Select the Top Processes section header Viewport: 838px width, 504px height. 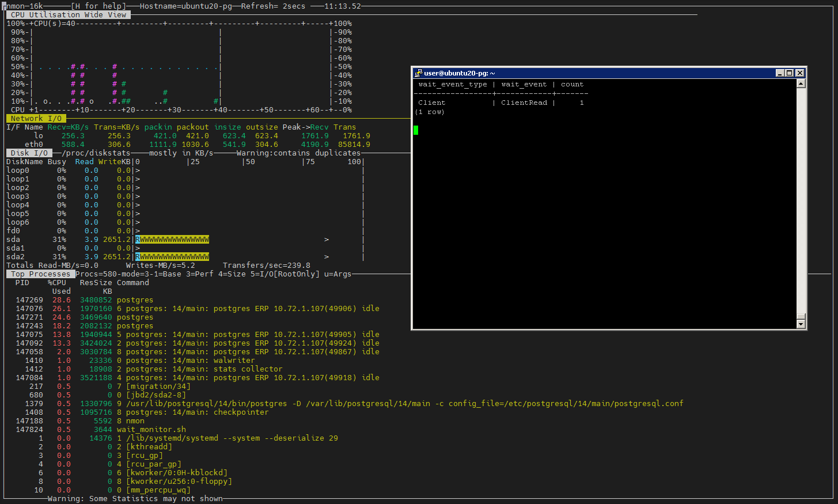click(x=40, y=274)
